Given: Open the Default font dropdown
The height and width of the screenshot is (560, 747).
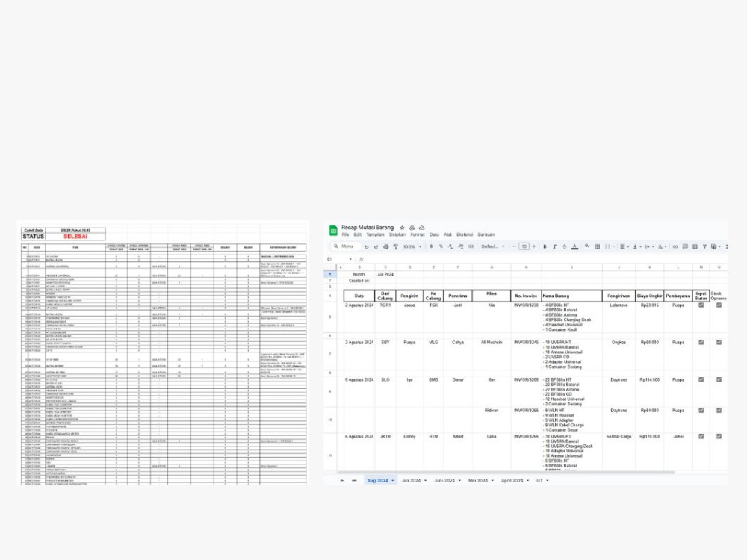Looking at the screenshot, I should (492, 246).
